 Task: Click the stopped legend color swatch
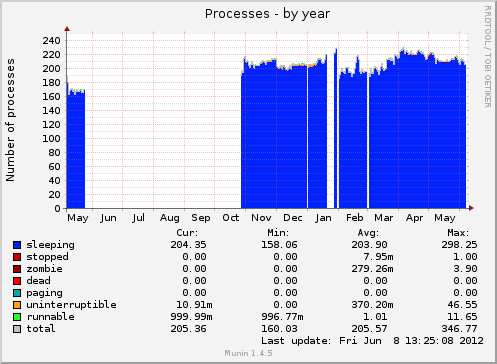click(x=17, y=257)
